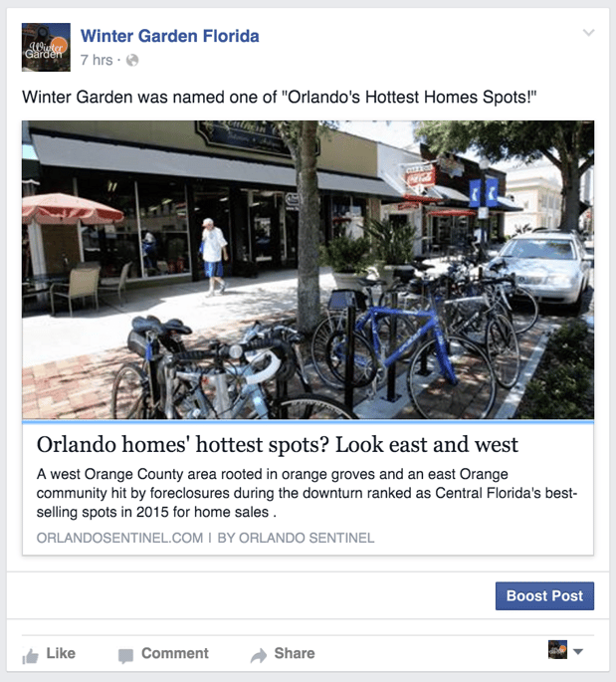The image size is (616, 682).
Task: Open the Winter Garden Florida page name link
Action: (169, 36)
